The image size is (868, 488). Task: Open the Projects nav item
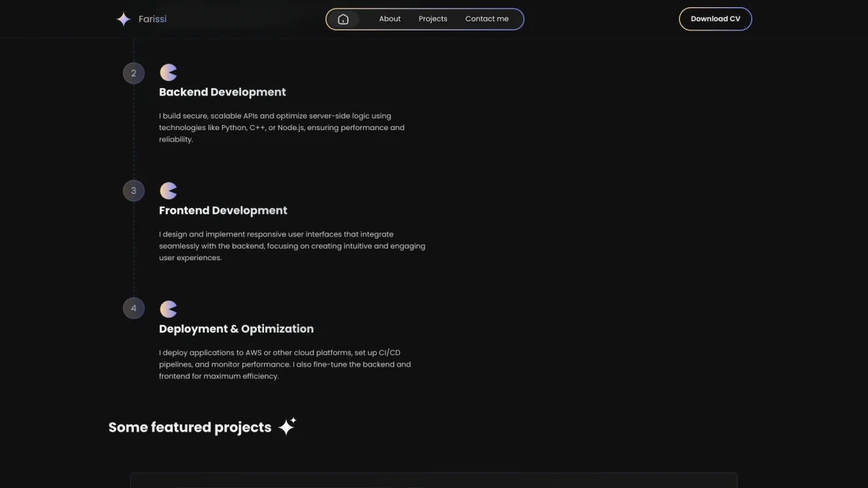pos(433,19)
